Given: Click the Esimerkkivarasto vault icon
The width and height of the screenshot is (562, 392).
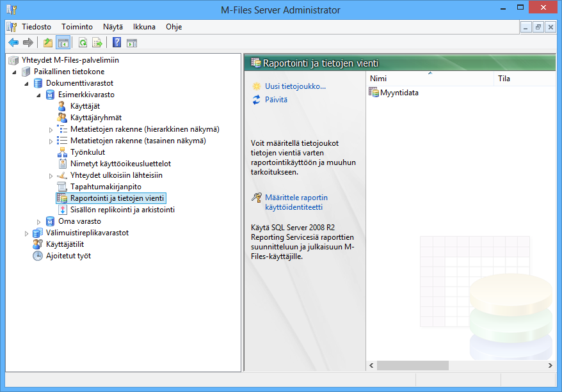Looking at the screenshot, I should point(50,95).
